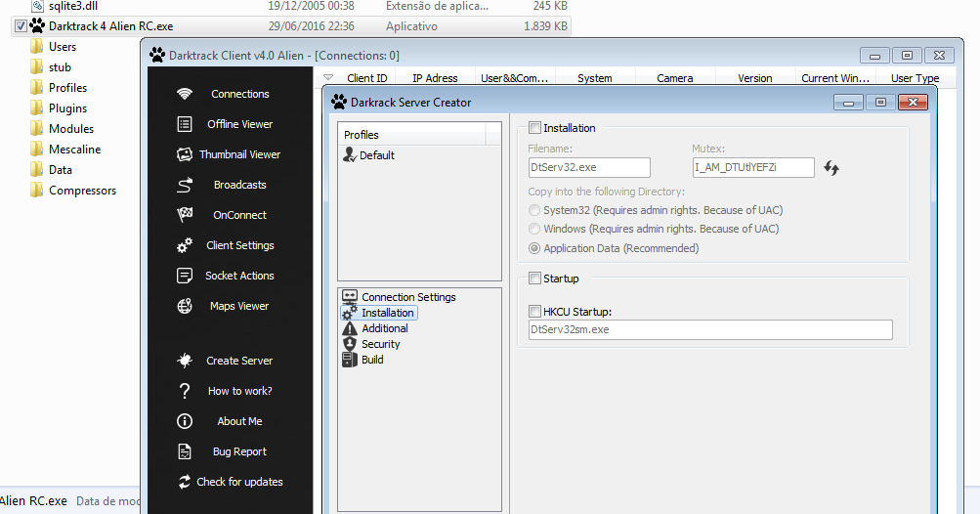Edit the Mutex input field
The width and height of the screenshot is (980, 514).
click(753, 167)
